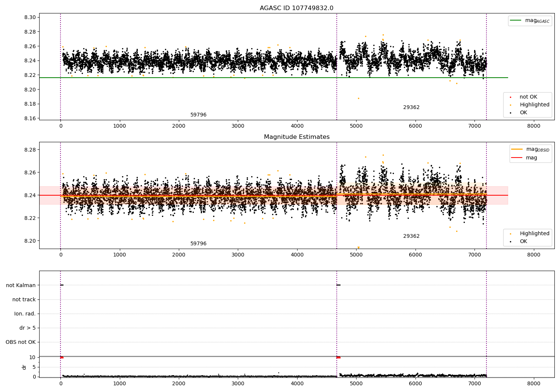Click black "not Kalman" marker near x=4700
Image resolution: width=560 pixels, height=392 pixels.
(338, 285)
